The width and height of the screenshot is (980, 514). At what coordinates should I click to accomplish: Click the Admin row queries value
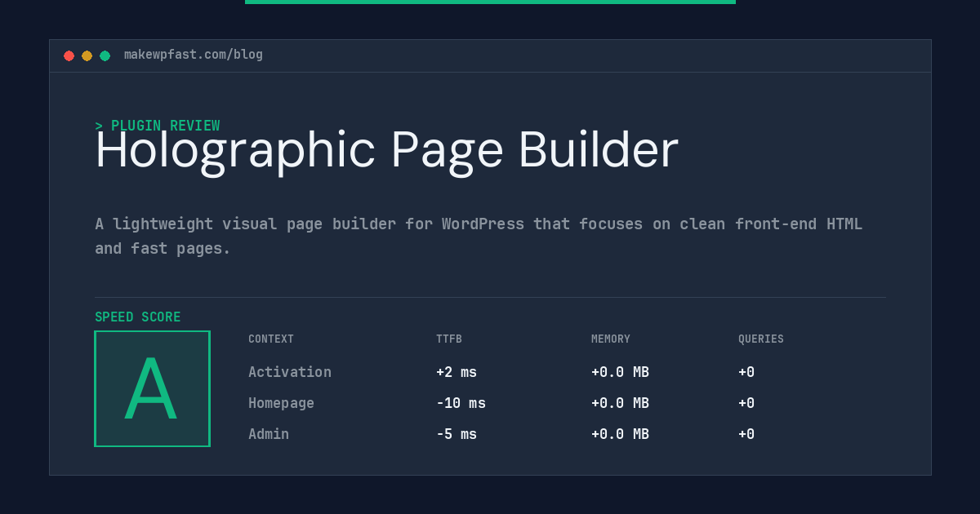pyautogui.click(x=746, y=434)
